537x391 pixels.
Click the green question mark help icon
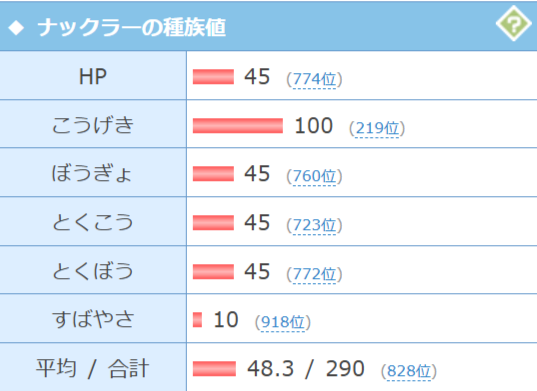pos(513,23)
